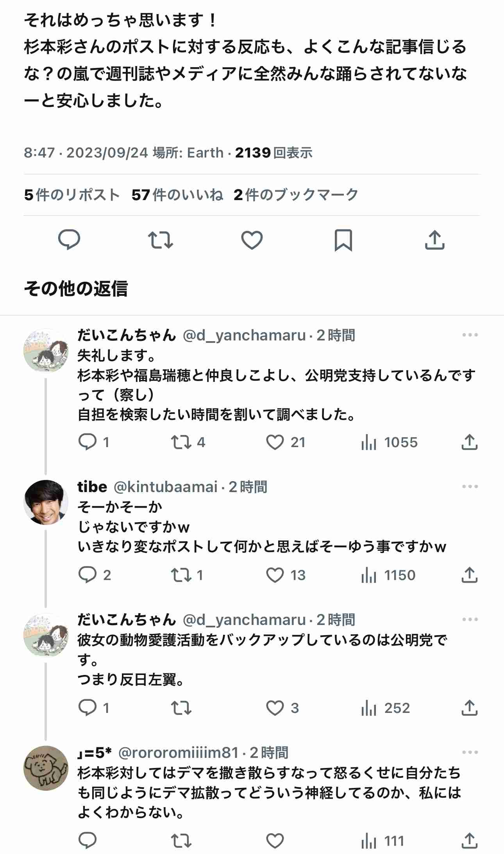Like the main post with heart icon
504x854 pixels.
(x=252, y=240)
